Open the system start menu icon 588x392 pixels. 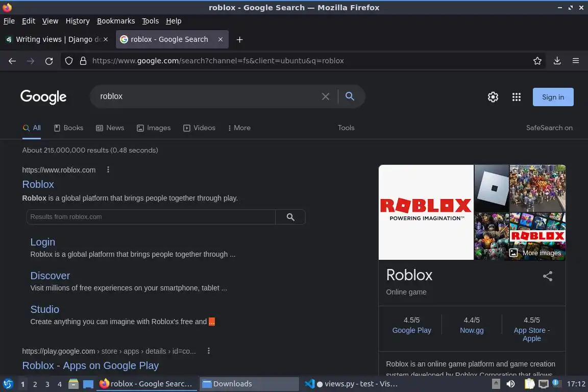[x=8, y=384]
